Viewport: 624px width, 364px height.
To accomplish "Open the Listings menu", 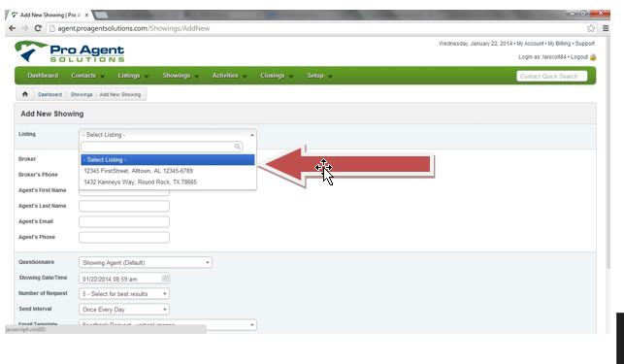I will (133, 76).
